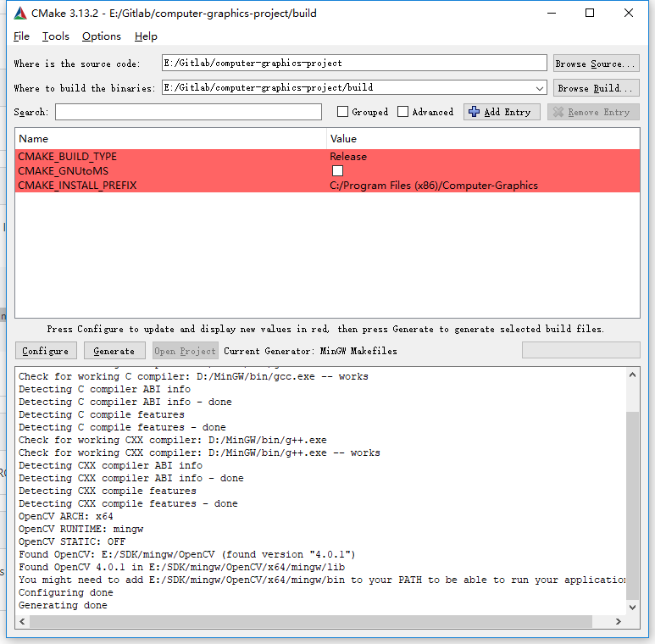Open the Help menu

(x=146, y=36)
